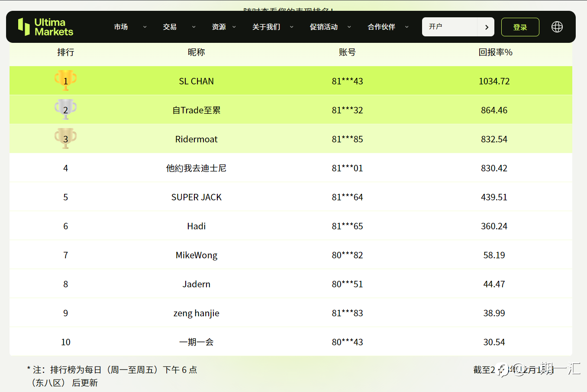Click the Ultima Markets logo

(x=45, y=27)
